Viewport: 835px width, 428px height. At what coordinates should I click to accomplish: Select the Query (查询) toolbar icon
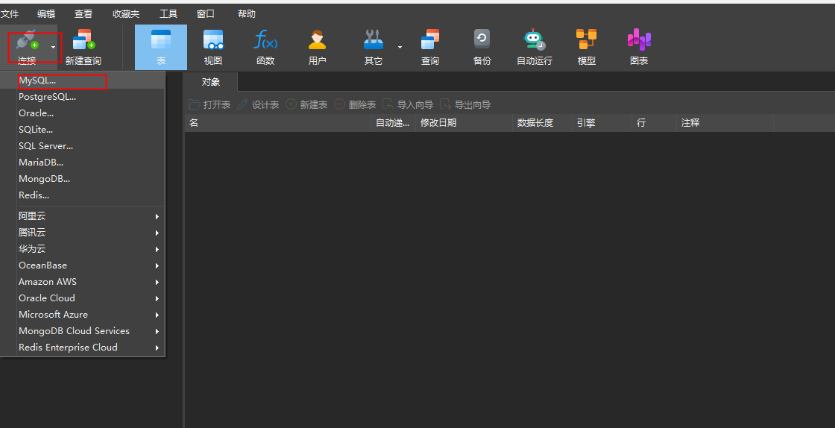coord(430,40)
